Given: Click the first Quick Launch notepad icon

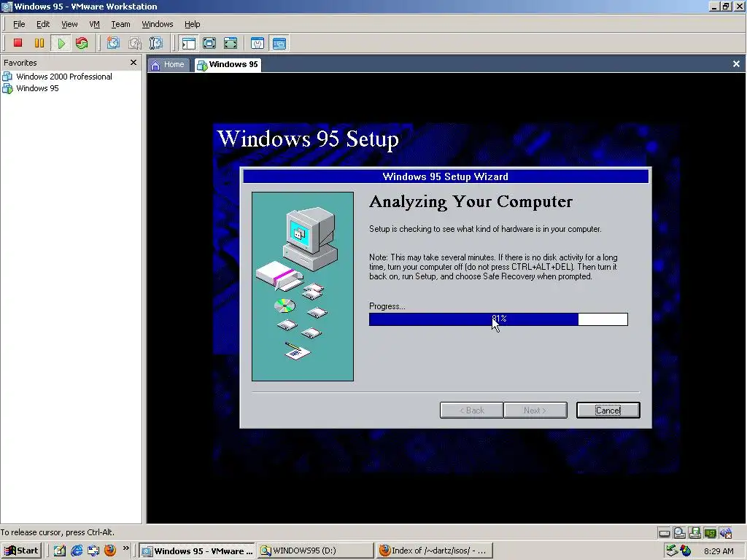Looking at the screenshot, I should coord(60,551).
